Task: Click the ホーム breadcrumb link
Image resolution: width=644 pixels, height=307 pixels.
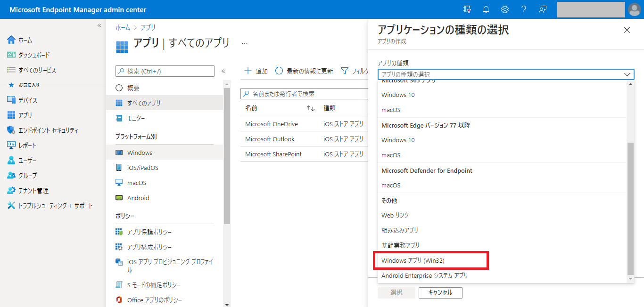Action: click(x=123, y=28)
